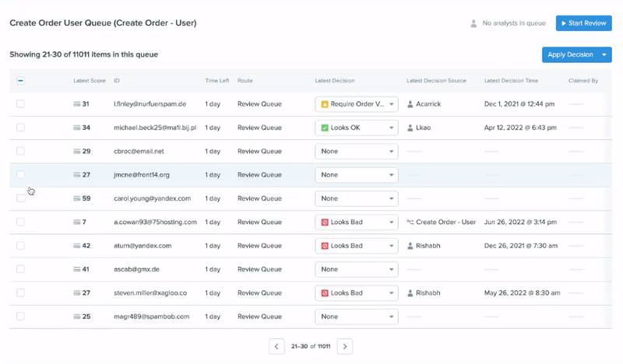Start reviewing the queue with Start Review

583,23
